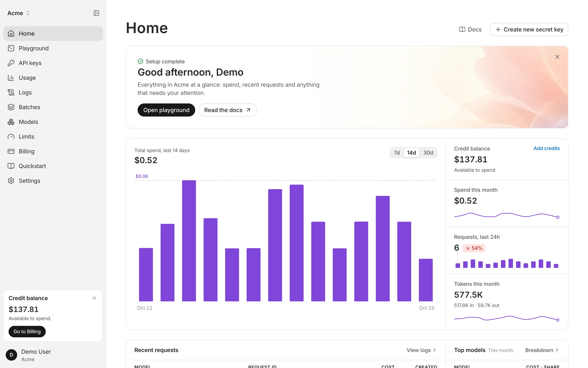Viewport: 588px width, 368px height.
Task: Click Create new secret key button
Action: (529, 29)
